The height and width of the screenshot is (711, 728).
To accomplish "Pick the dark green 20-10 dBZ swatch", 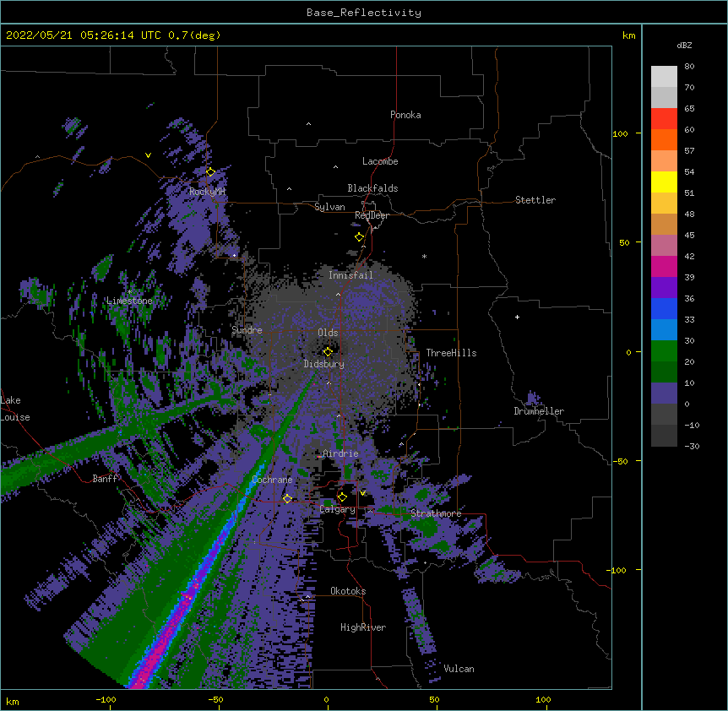I will (664, 372).
